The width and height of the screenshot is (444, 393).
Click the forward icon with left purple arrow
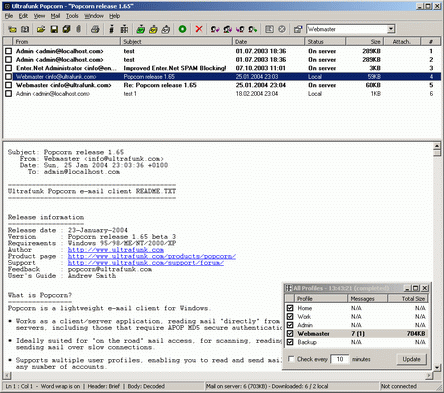240,29
